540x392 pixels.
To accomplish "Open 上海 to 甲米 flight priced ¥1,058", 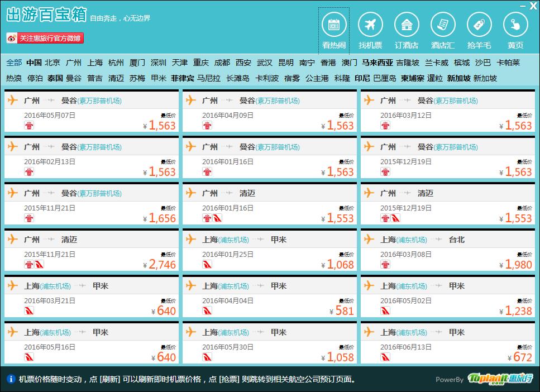I will 270,343.
